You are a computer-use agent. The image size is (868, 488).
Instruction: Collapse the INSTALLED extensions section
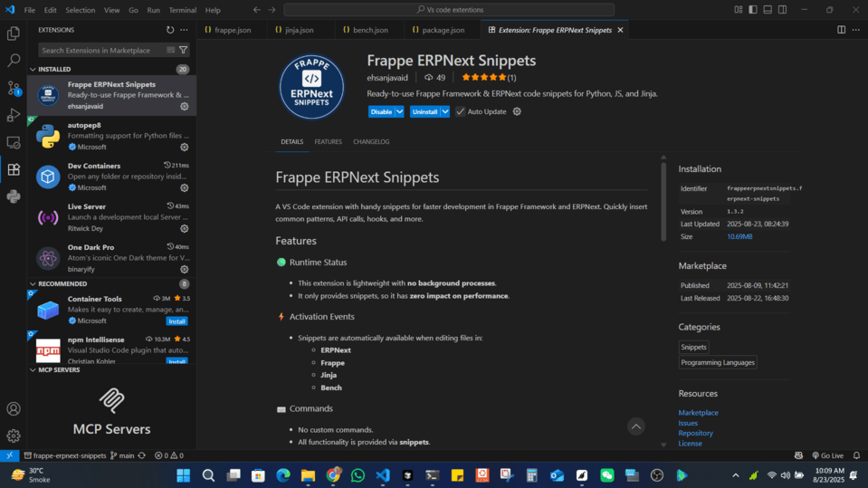34,69
